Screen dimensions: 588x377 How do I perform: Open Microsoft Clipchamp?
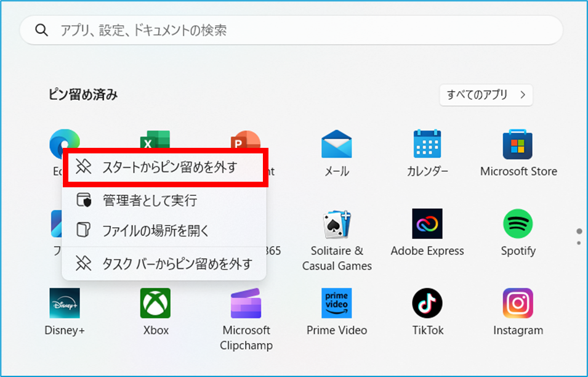(x=246, y=304)
